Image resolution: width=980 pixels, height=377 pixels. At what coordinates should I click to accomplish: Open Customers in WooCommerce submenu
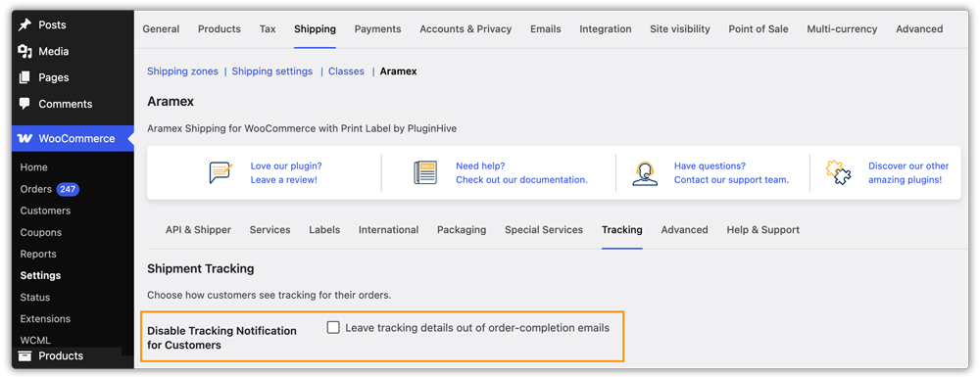click(45, 211)
